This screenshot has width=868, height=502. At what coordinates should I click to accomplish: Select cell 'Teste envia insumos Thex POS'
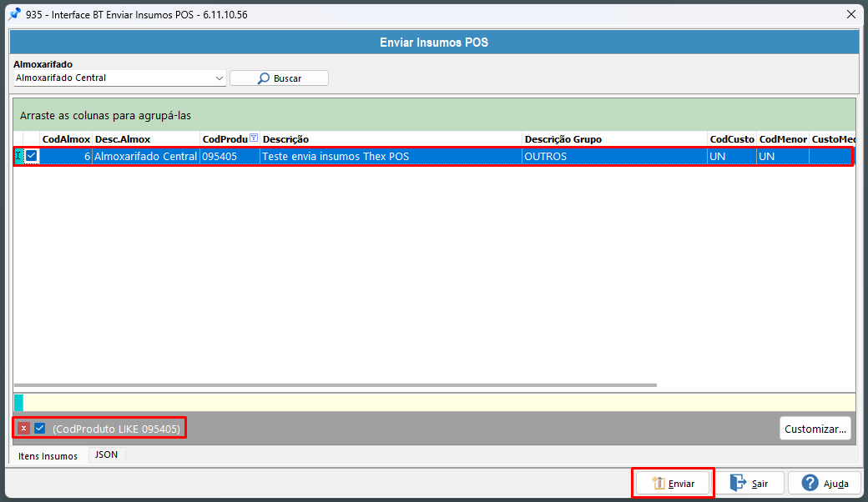[x=391, y=157]
